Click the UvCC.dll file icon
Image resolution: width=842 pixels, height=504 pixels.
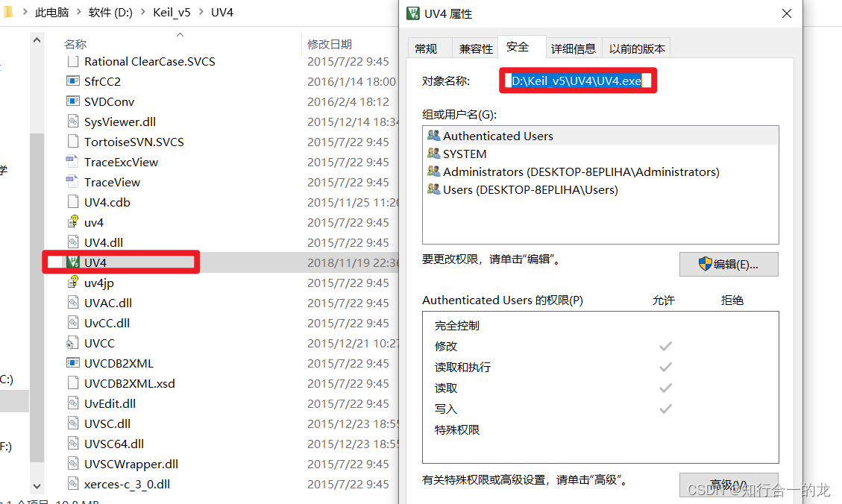pyautogui.click(x=73, y=323)
